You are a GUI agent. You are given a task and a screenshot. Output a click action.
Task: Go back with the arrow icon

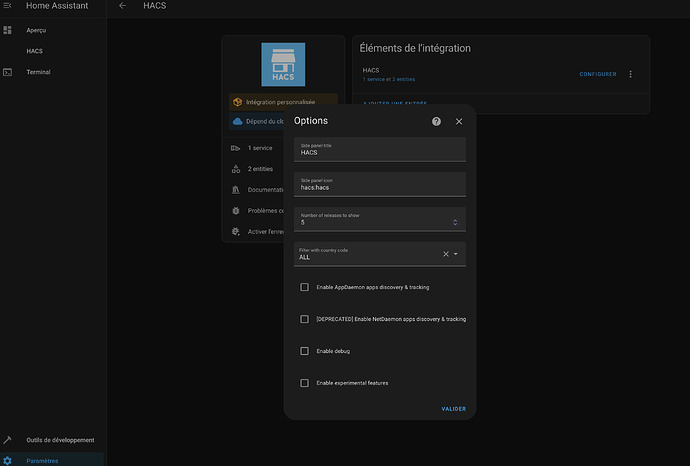click(122, 6)
